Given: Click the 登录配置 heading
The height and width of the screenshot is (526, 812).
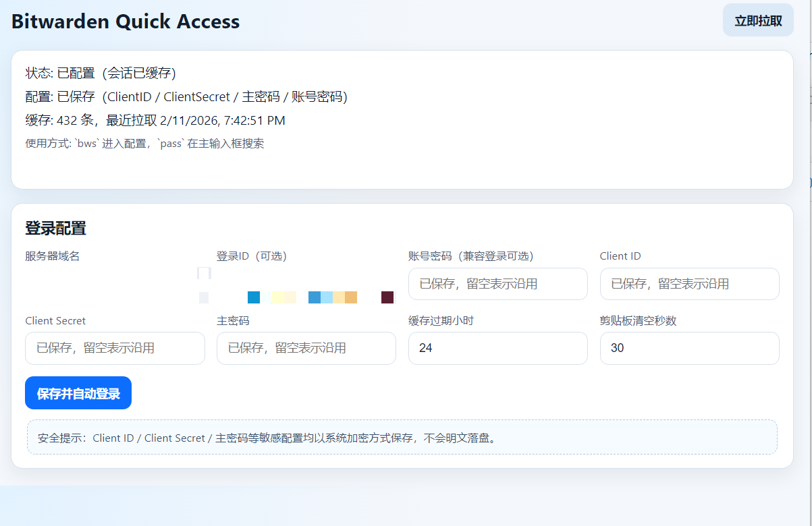Looking at the screenshot, I should (55, 228).
